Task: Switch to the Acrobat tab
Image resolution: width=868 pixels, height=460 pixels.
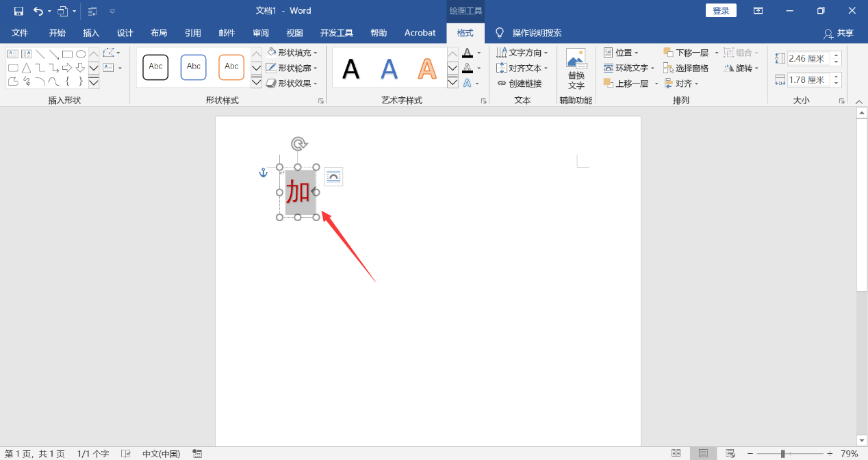Action: [x=420, y=33]
